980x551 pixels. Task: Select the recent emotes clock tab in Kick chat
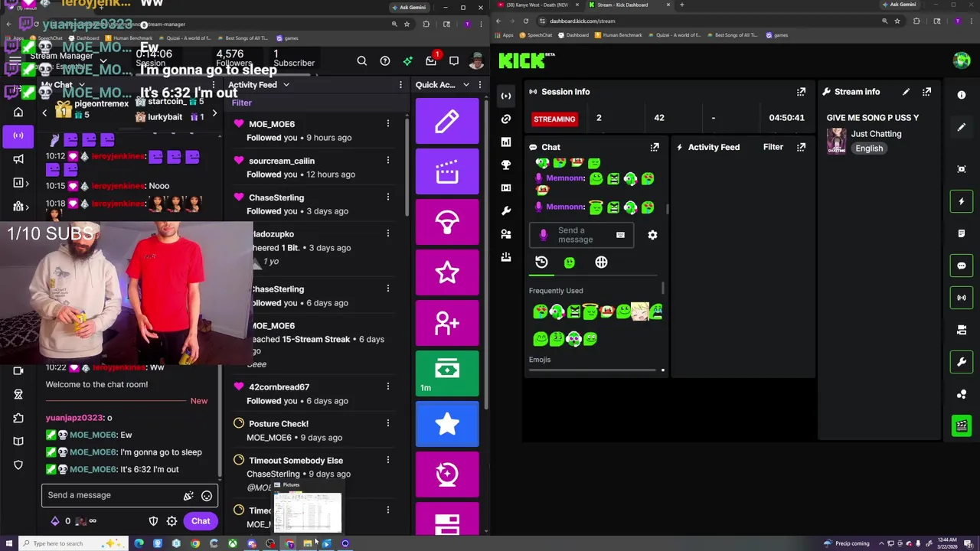pos(541,262)
